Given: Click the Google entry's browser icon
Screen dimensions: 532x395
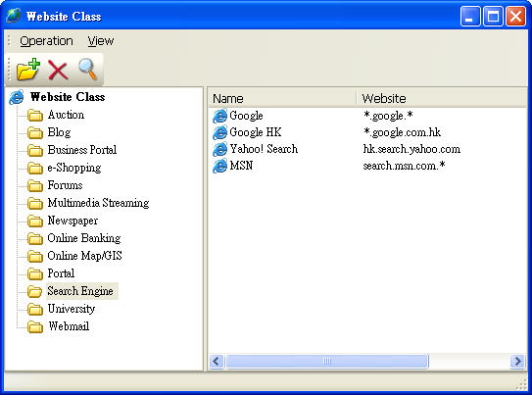Looking at the screenshot, I should (x=219, y=116).
